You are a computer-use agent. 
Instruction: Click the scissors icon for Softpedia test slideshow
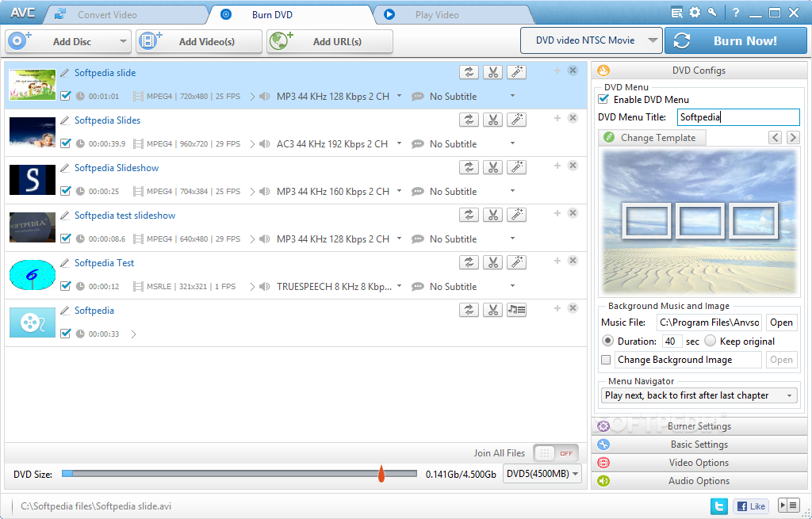492,215
